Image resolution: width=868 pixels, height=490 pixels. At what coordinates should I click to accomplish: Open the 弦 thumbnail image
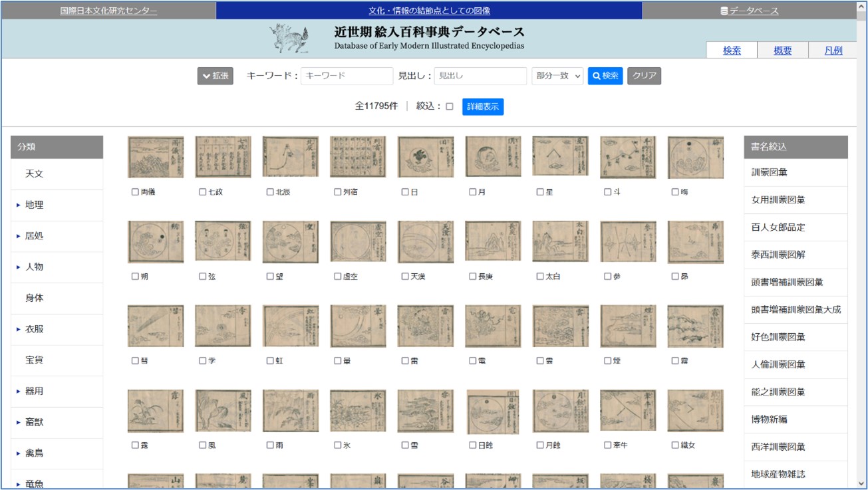click(223, 242)
